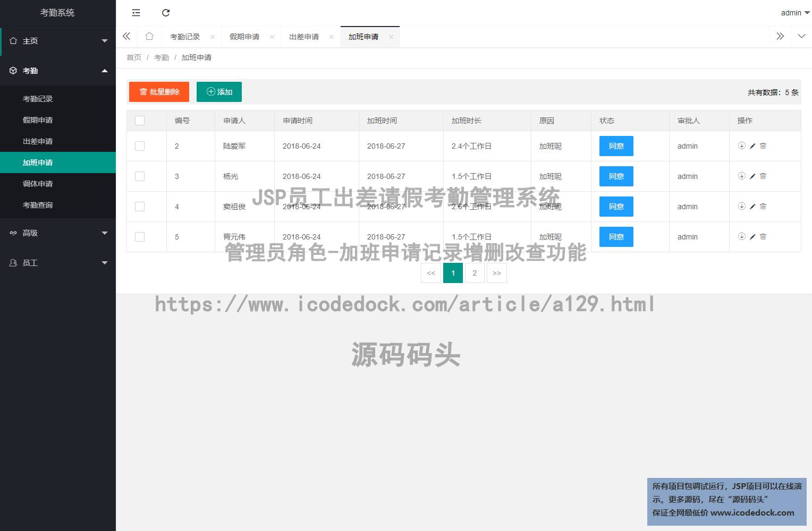Edit the record for 陆爱军
Viewport: 812px width, 531px height.
click(752, 146)
